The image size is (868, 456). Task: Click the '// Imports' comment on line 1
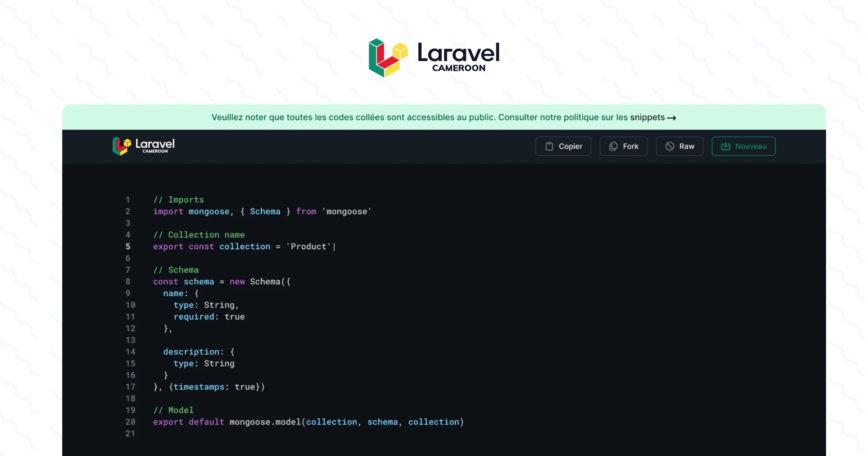click(179, 199)
